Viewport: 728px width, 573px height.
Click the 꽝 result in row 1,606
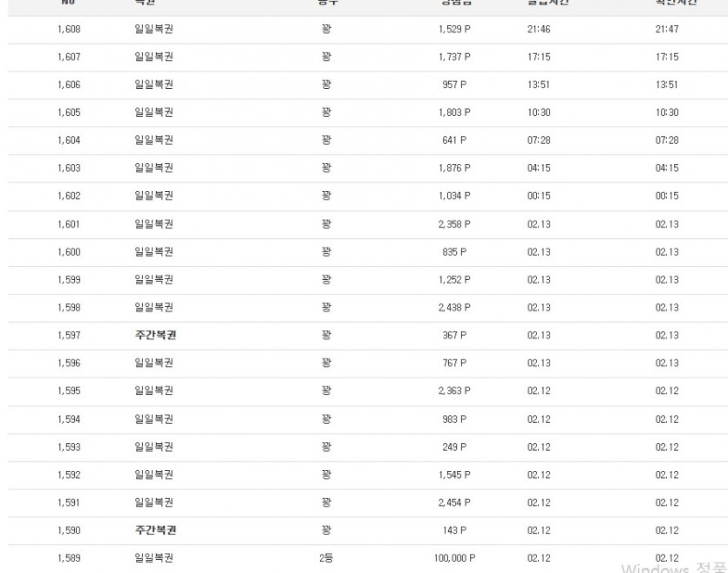point(326,85)
